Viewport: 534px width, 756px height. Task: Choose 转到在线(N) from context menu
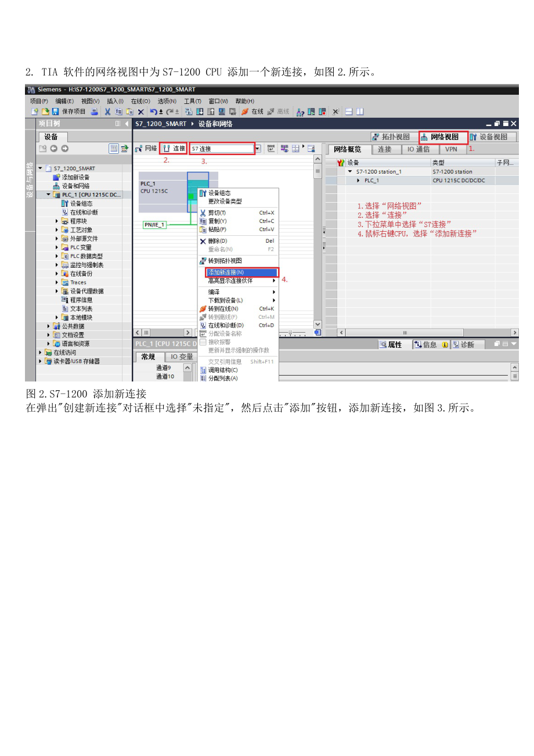[238, 309]
